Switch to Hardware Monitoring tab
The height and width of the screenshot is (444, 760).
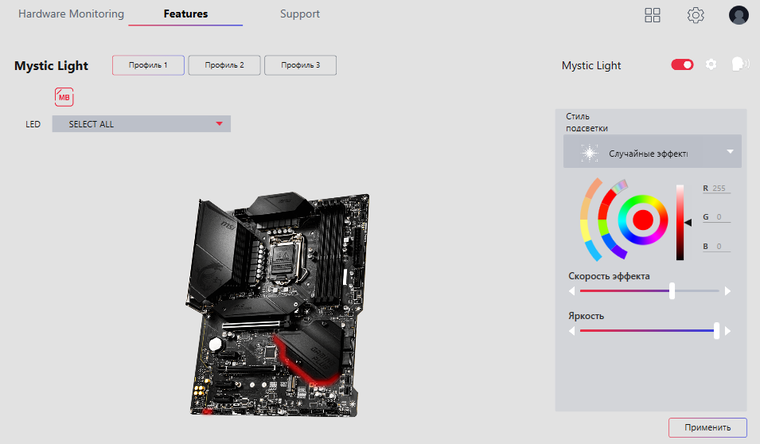tap(71, 14)
